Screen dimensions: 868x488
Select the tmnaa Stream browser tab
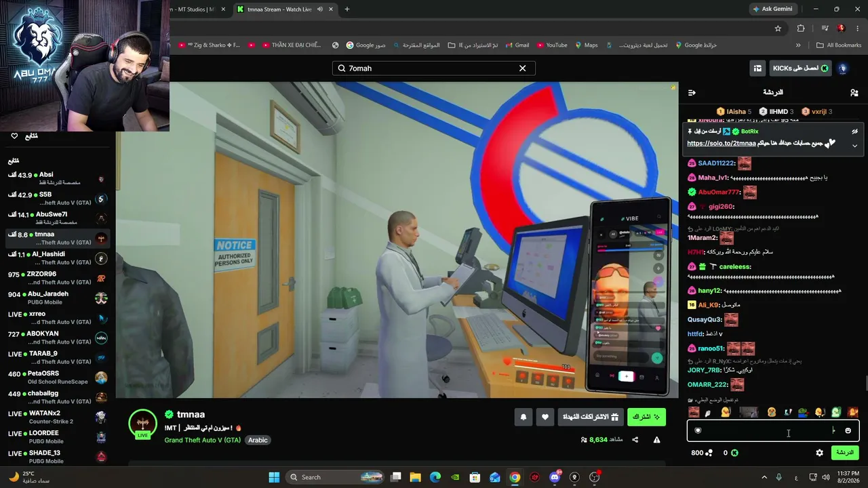coord(285,9)
